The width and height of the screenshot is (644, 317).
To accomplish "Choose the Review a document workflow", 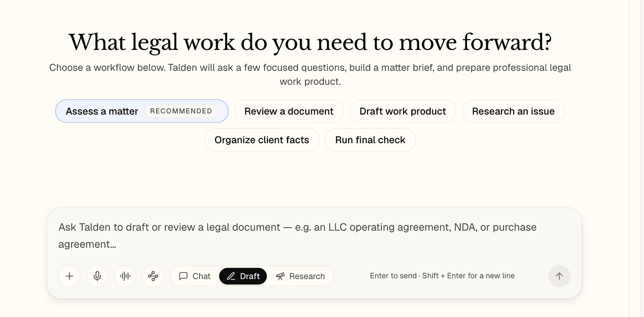I will coord(289,111).
